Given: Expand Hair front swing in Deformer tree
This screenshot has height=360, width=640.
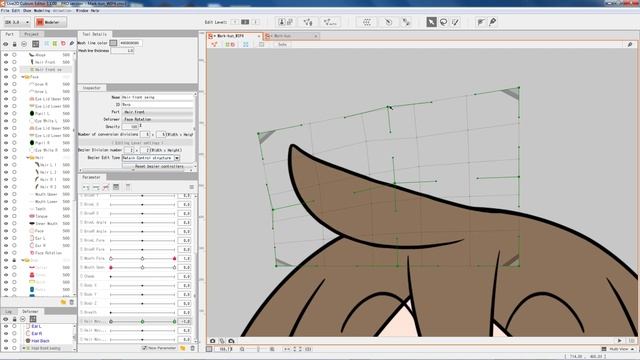Looking at the screenshot, I should click(x=24, y=348).
